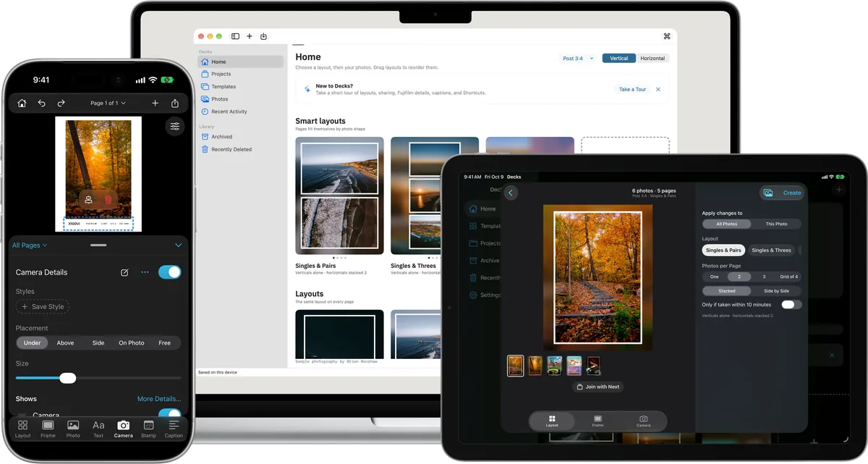Select the Side by Side arrangement
Viewport: 868px width, 464px height.
776,291
